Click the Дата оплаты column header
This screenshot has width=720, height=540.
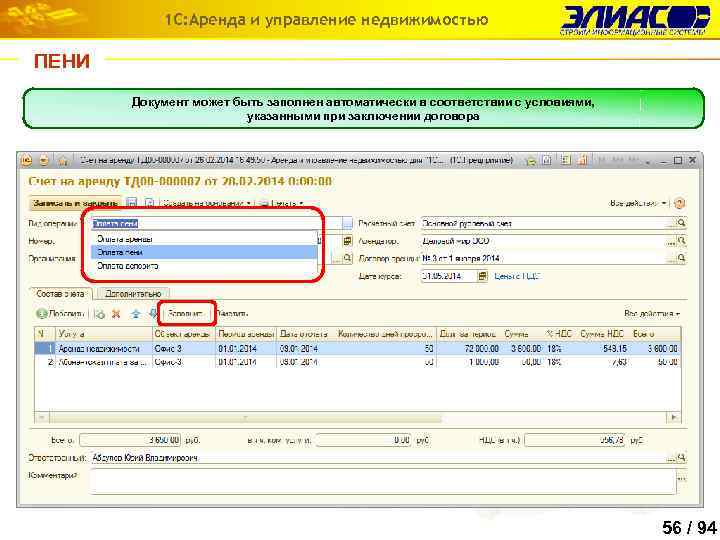pos(305,334)
